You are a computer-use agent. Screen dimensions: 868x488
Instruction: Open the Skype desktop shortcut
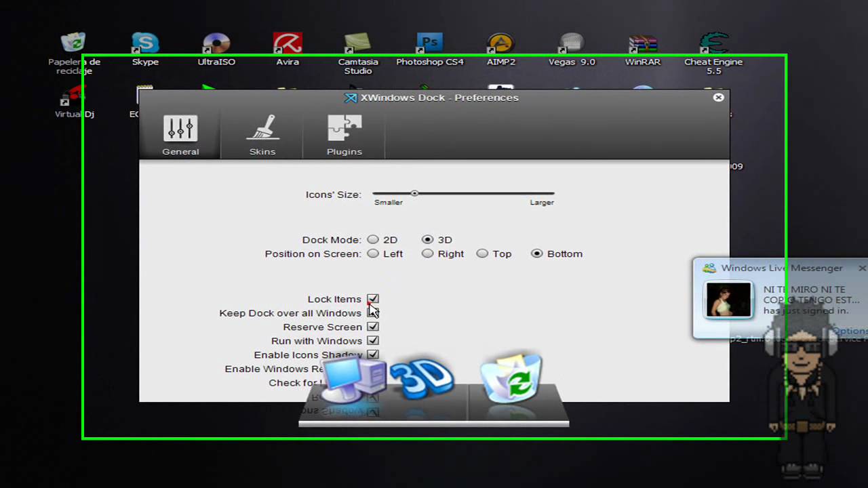(145, 49)
